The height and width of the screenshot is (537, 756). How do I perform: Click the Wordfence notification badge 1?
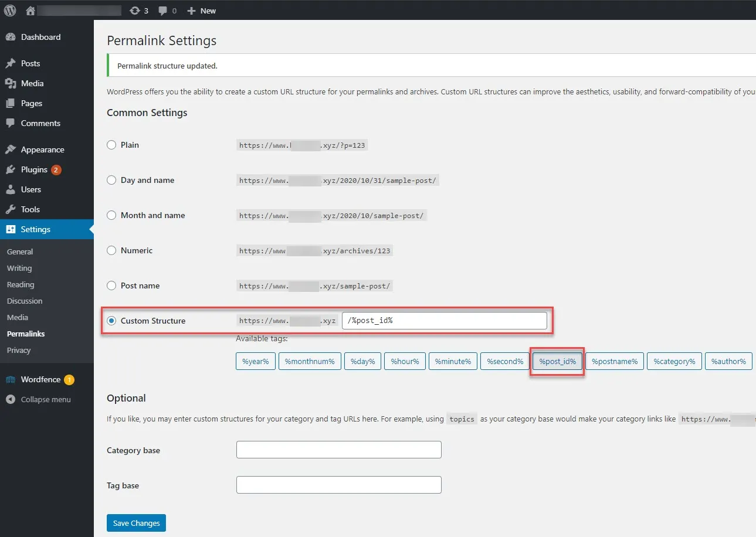coord(69,380)
